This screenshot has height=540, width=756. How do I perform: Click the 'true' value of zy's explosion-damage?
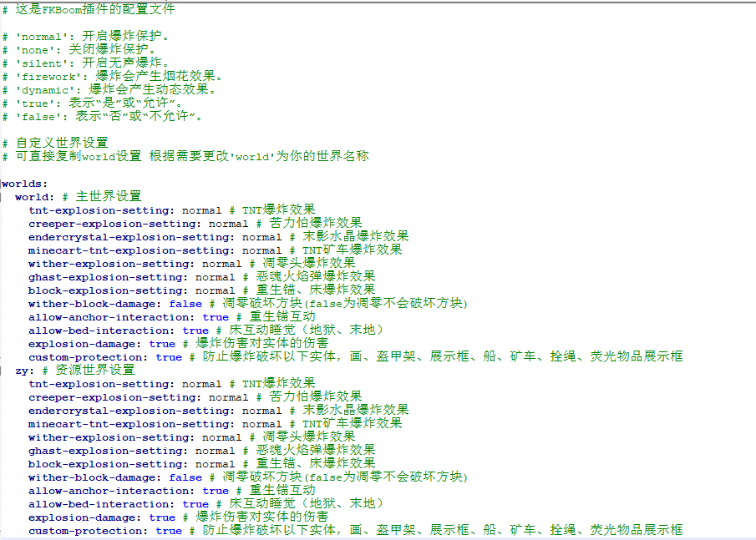(162, 517)
